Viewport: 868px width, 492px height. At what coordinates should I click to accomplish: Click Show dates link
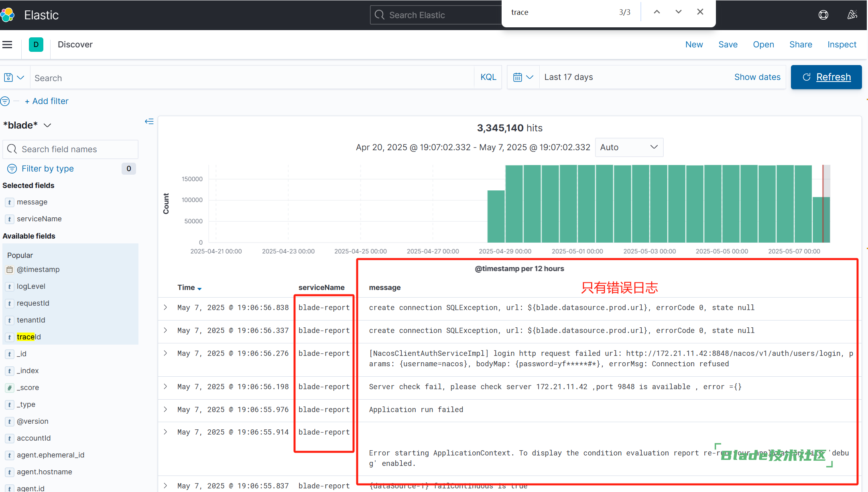757,77
